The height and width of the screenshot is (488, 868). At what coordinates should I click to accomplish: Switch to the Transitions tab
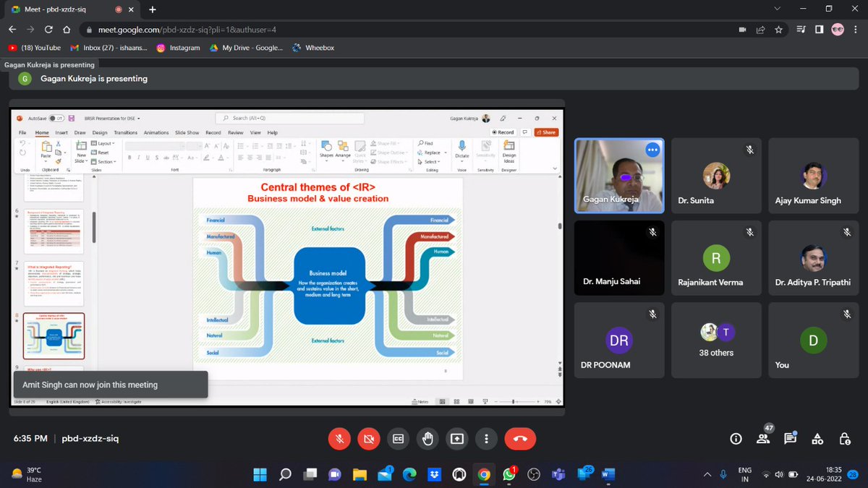(125, 133)
